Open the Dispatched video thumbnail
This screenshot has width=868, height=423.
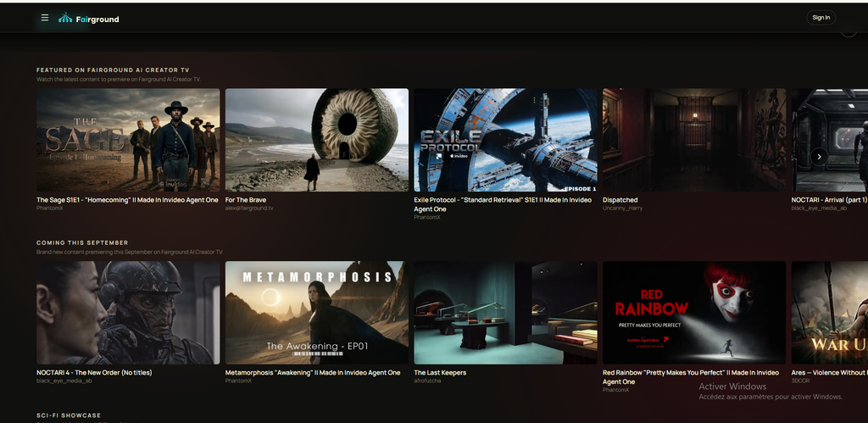coord(694,140)
